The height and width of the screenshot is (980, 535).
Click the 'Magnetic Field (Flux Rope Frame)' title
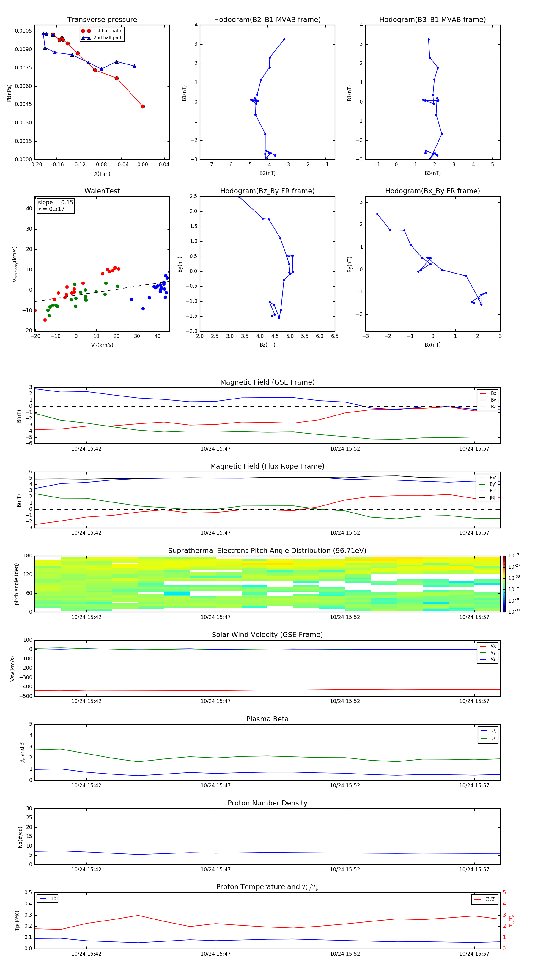tap(267, 467)
